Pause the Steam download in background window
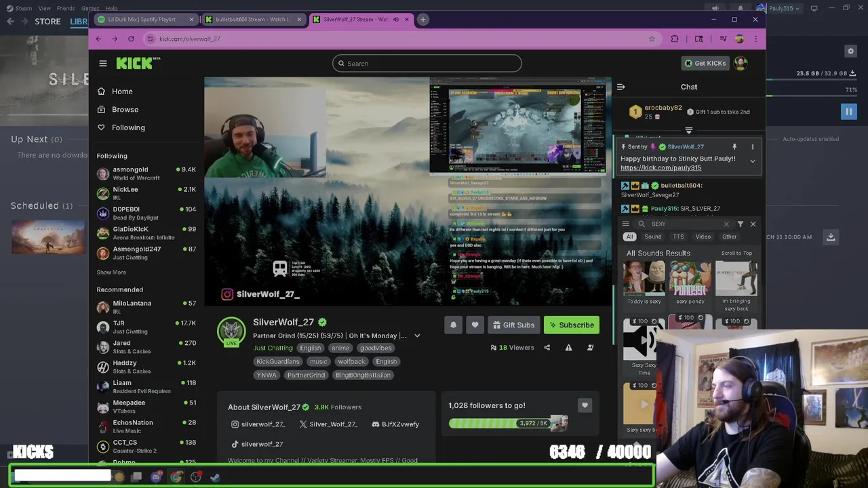This screenshot has height=488, width=868. point(848,112)
